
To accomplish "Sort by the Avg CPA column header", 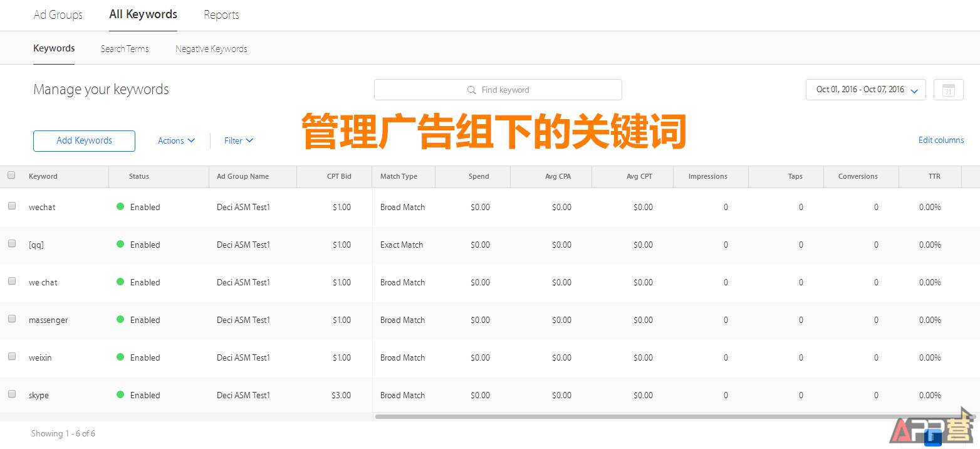I will click(x=558, y=176).
